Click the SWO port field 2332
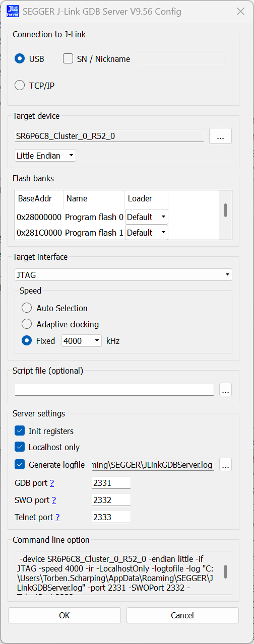The image size is (254, 644). point(111,500)
